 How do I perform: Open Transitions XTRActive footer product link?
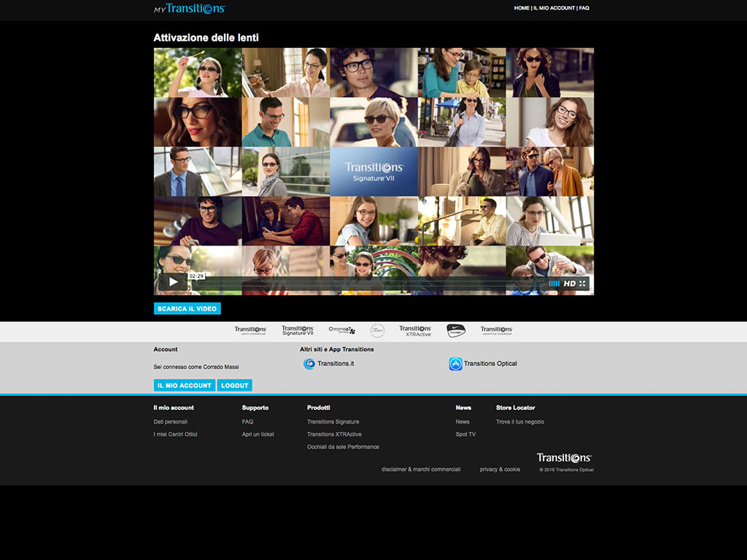coord(334,435)
